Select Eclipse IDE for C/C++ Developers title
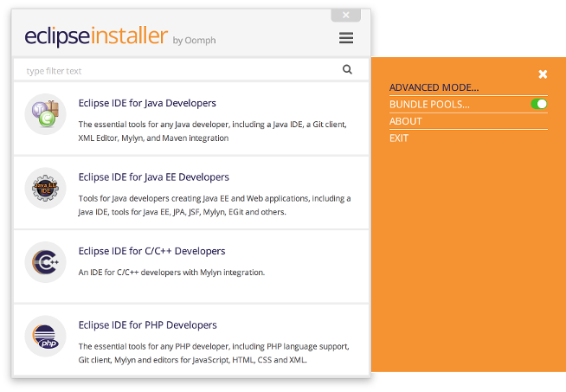This screenshot has width=566, height=392. pyautogui.click(x=151, y=251)
